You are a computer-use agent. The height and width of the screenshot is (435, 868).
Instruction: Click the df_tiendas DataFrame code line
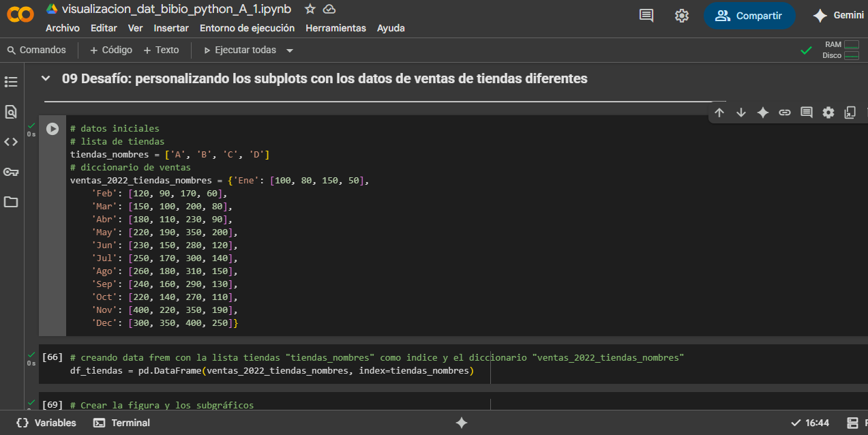point(271,371)
